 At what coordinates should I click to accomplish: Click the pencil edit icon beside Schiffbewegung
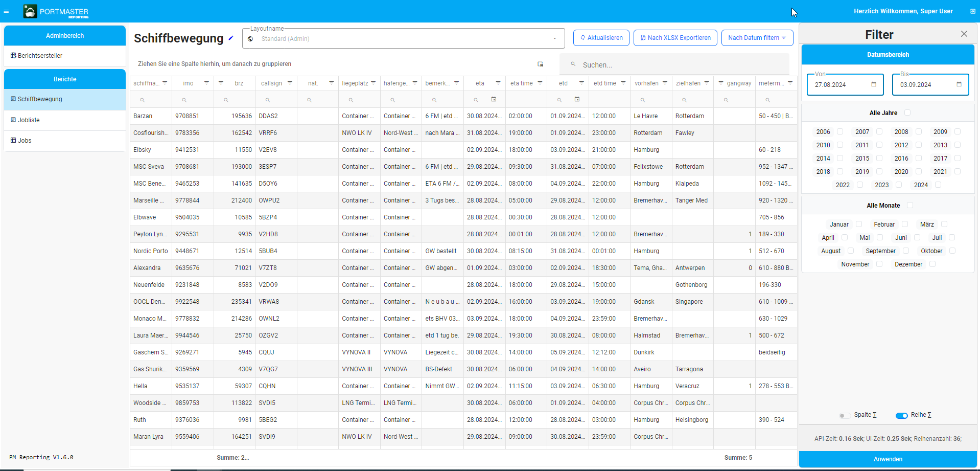pos(231,38)
